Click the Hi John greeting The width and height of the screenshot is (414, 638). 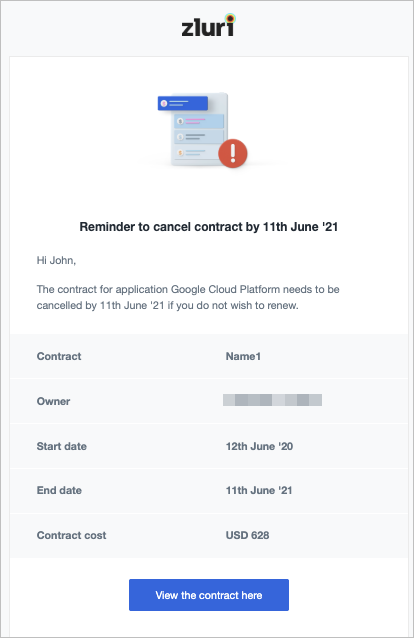pyautogui.click(x=56, y=260)
